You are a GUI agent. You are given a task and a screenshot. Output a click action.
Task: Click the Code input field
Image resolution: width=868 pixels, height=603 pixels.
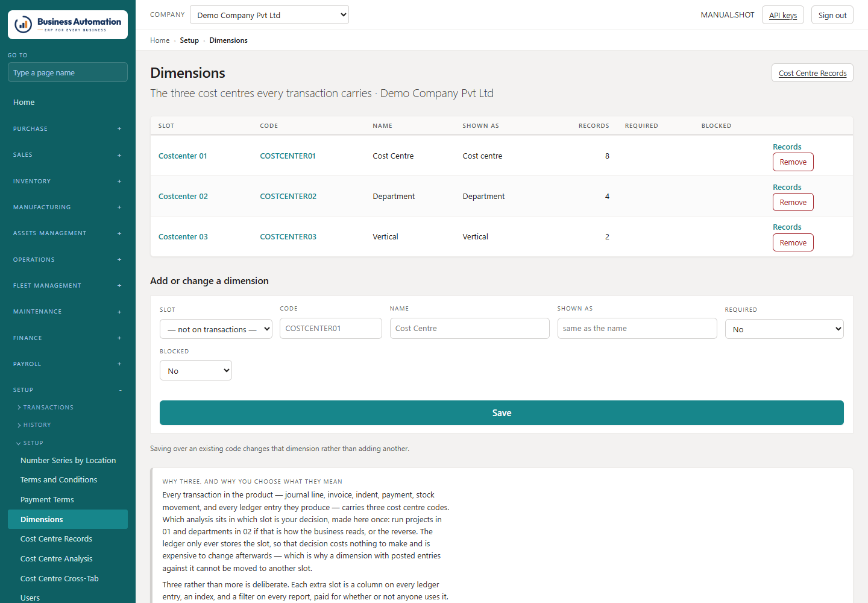pyautogui.click(x=331, y=329)
